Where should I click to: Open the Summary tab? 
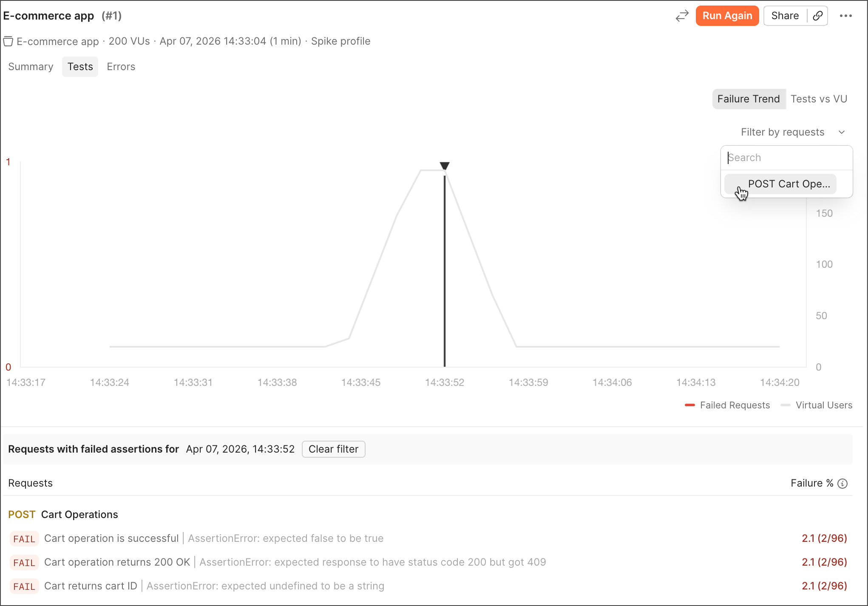(30, 66)
